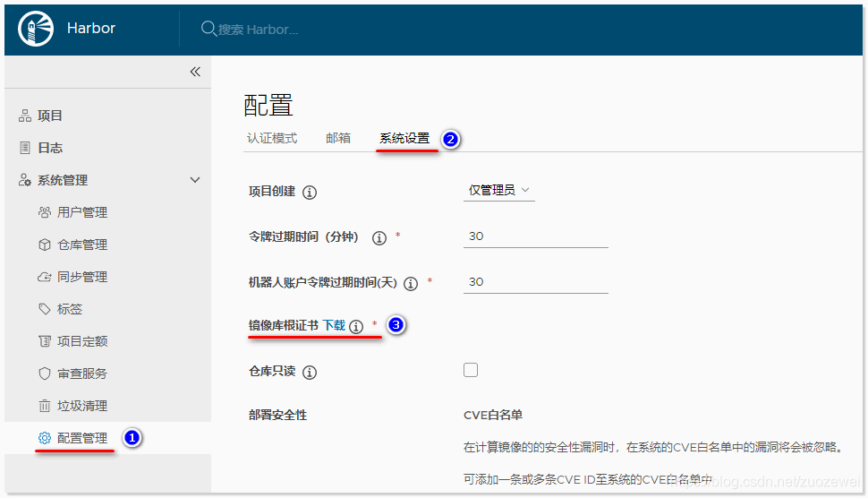
Task: Show info tooltip for 机器人账户令牌过期时间
Action: click(x=411, y=284)
